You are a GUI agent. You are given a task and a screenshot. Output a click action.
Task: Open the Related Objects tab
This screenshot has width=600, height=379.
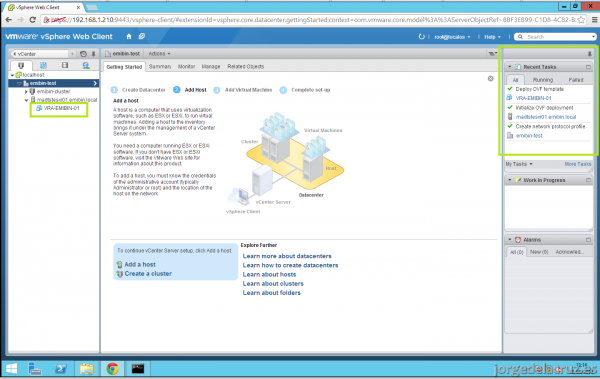coord(246,67)
